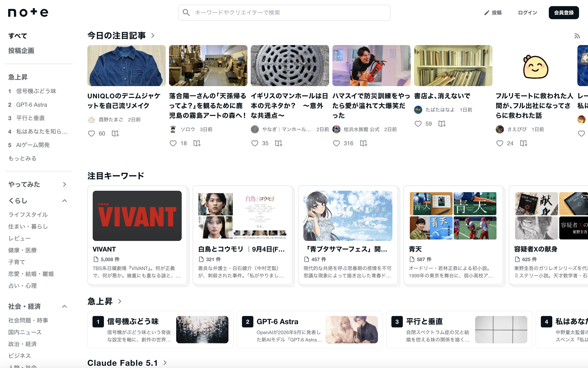588x368 pixels.
Task: Open trending item GPT-6 Astra in sidebar
Action: pos(31,105)
